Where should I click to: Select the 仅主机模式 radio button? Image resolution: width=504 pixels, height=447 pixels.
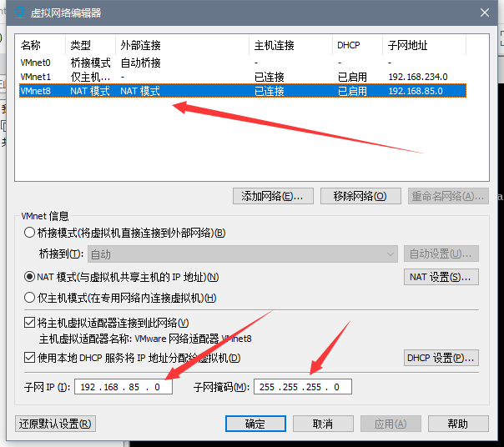29,298
